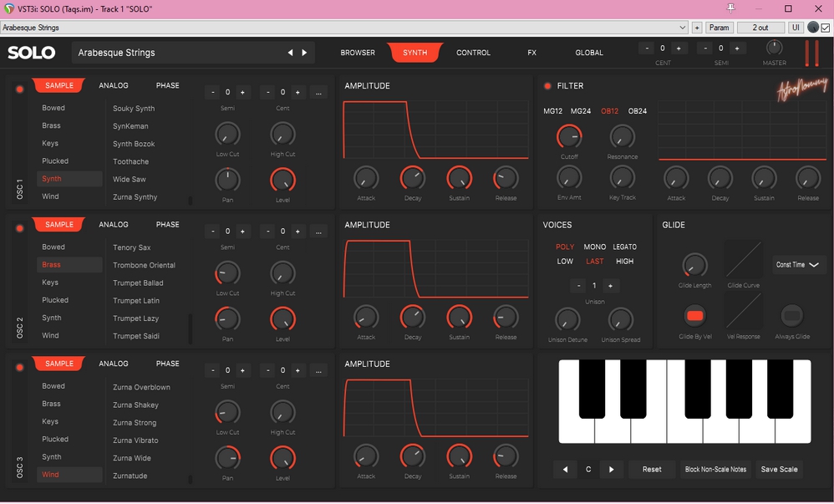Select Keys category in OSC 3
The width and height of the screenshot is (834, 504).
pyautogui.click(x=50, y=421)
